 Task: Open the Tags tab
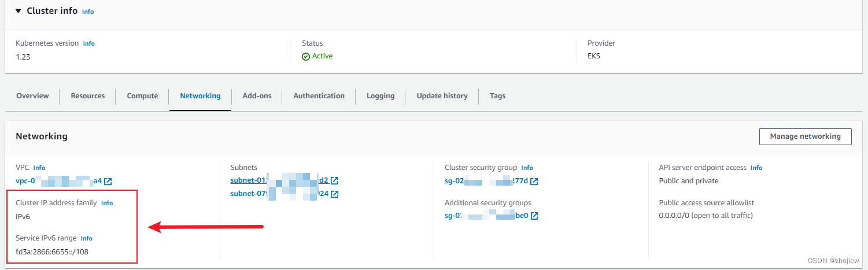pyautogui.click(x=497, y=96)
